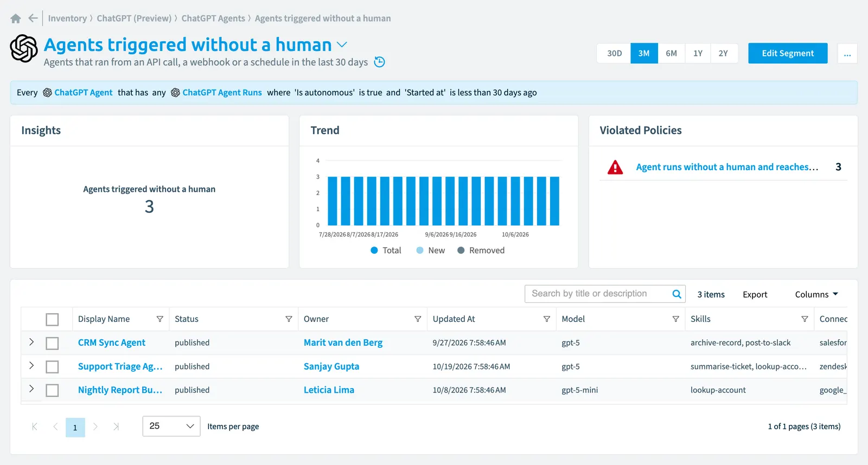Open the Owner column filter icon
Viewport: 868px width, 465px height.
coord(418,319)
